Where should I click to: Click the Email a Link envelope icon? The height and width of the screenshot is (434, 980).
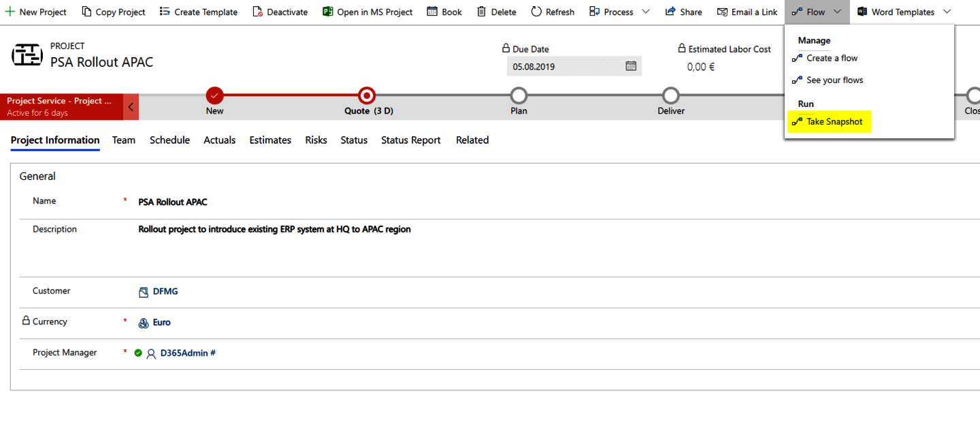722,12
